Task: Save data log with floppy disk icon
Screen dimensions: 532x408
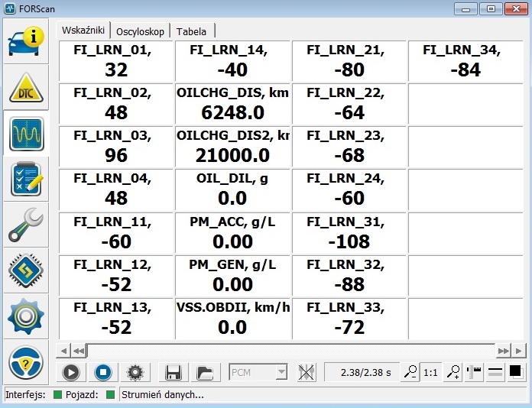Action: 174,372
